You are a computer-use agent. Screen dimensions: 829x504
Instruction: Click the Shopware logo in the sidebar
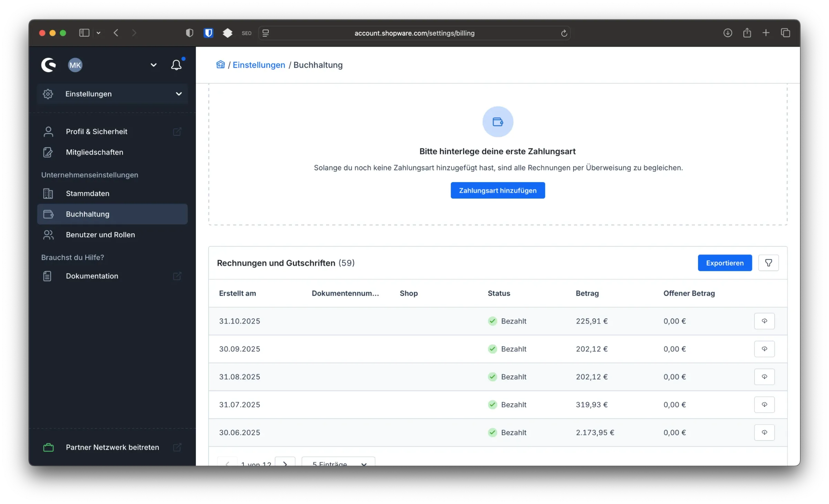[x=48, y=65]
